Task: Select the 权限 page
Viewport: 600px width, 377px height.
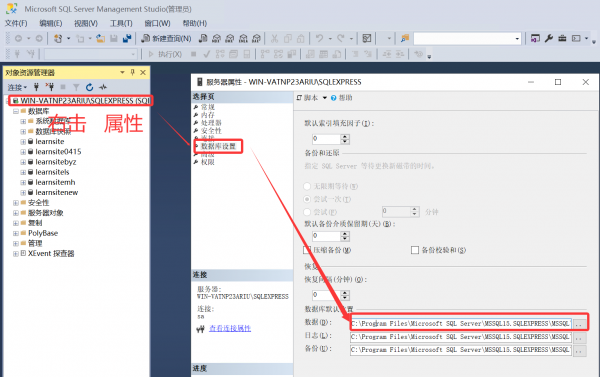Action: pyautogui.click(x=207, y=162)
